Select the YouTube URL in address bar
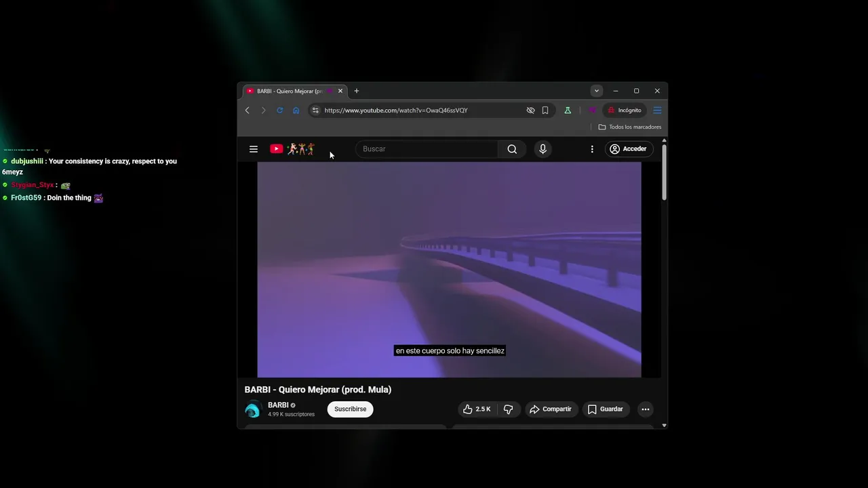Viewport: 868px width, 488px height. (x=396, y=110)
